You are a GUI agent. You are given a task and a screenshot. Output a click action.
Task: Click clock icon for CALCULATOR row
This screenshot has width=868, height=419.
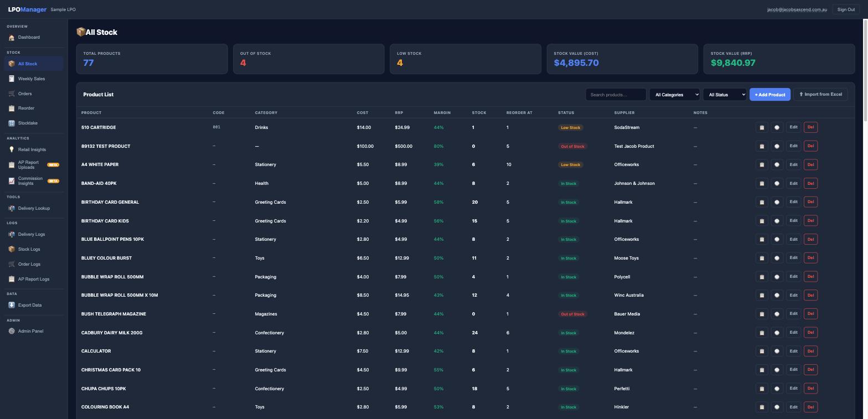tap(777, 351)
